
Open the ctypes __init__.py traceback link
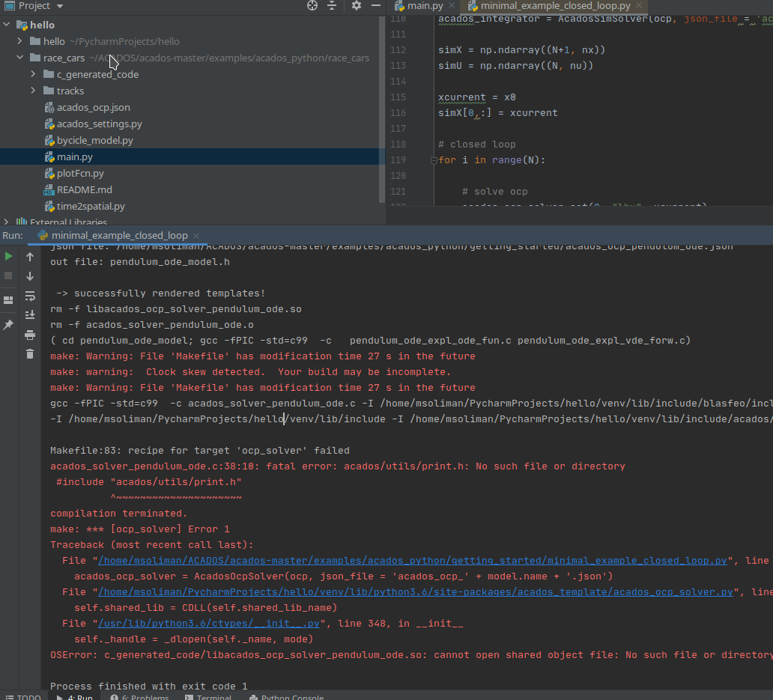(208, 623)
